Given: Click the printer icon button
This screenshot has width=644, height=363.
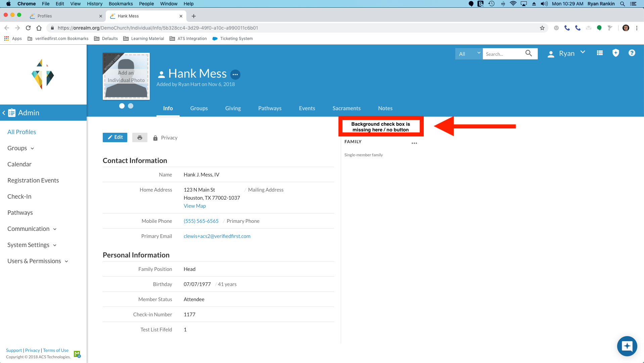Looking at the screenshot, I should pos(140,137).
